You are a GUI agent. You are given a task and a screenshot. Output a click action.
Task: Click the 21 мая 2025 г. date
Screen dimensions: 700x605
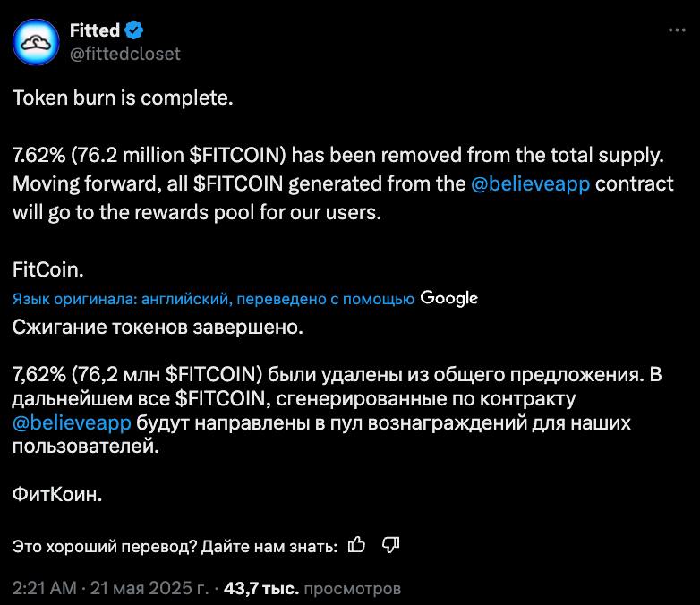(x=149, y=588)
